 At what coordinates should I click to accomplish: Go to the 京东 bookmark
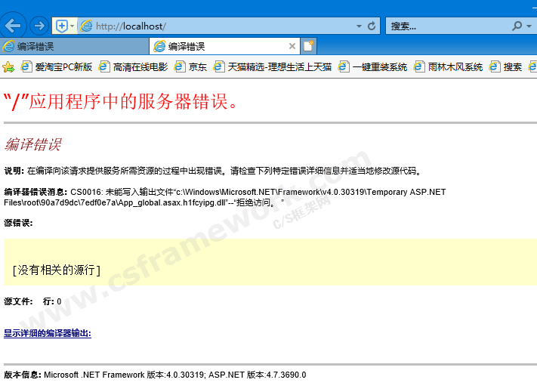tap(190, 66)
